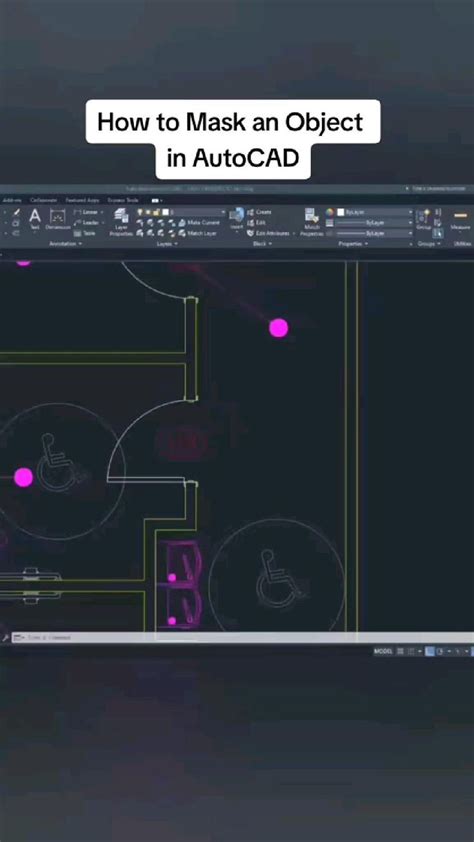Click Create block button
The image size is (474, 842).
click(259, 212)
